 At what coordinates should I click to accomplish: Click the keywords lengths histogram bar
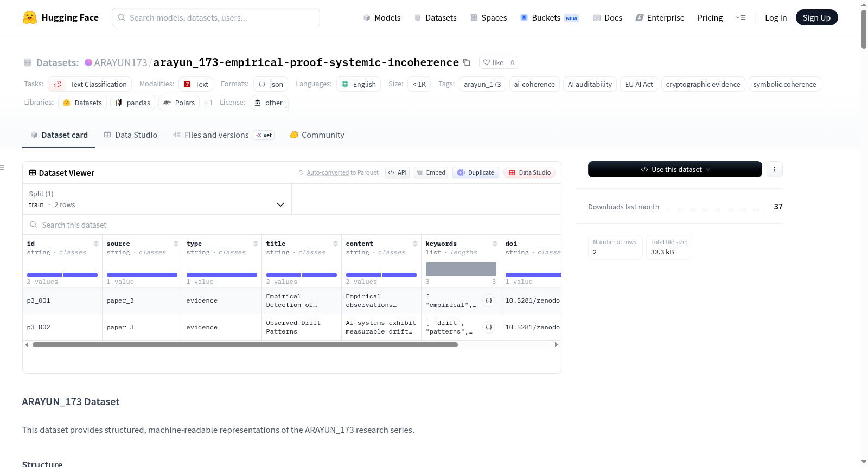pyautogui.click(x=461, y=269)
